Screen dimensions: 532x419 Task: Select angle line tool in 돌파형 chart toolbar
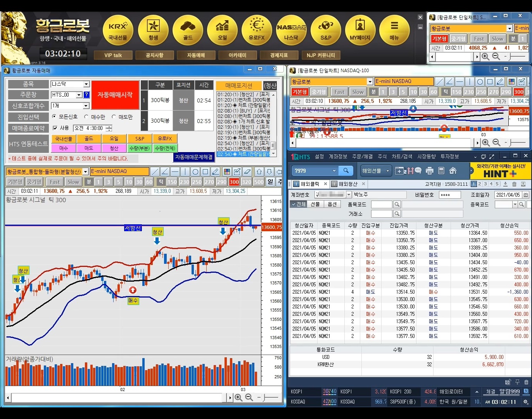[x=165, y=171]
